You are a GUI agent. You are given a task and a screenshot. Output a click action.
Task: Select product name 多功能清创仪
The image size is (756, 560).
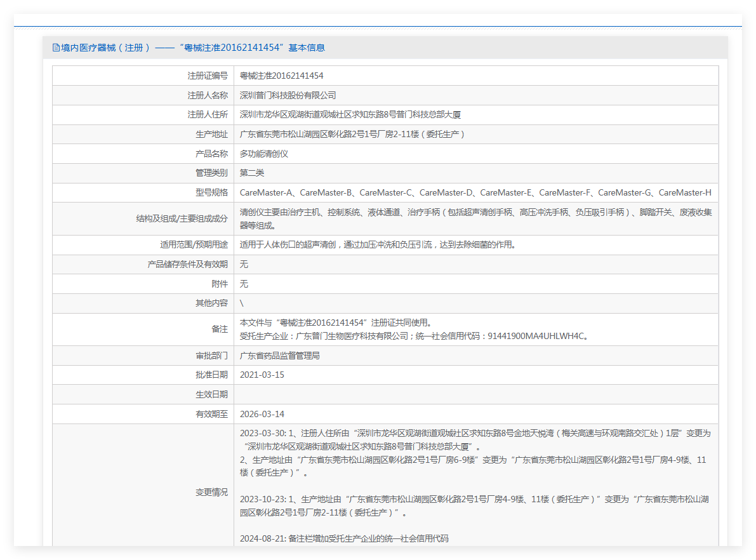pos(263,154)
